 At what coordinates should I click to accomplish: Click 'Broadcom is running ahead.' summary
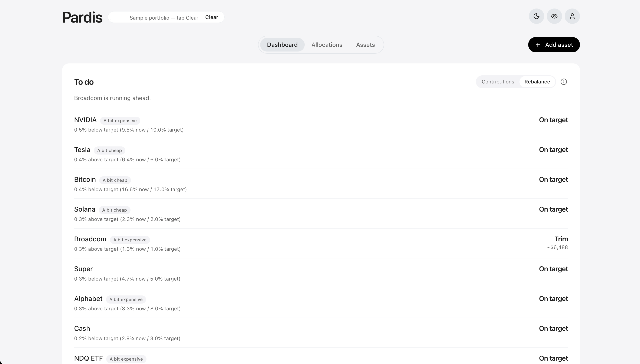112,98
